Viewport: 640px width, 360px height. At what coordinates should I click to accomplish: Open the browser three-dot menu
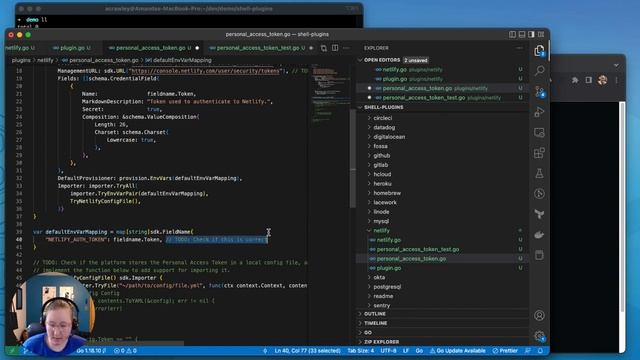pyautogui.click(x=616, y=80)
